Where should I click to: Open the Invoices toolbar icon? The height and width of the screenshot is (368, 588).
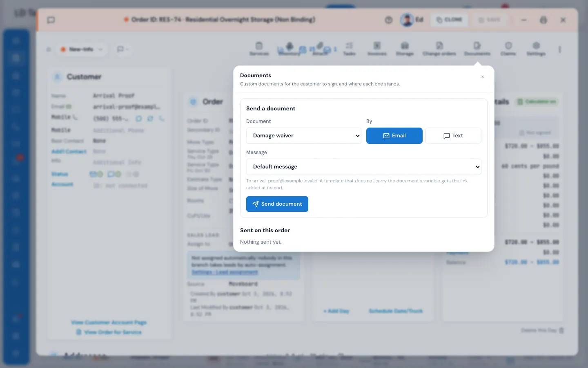(x=377, y=49)
